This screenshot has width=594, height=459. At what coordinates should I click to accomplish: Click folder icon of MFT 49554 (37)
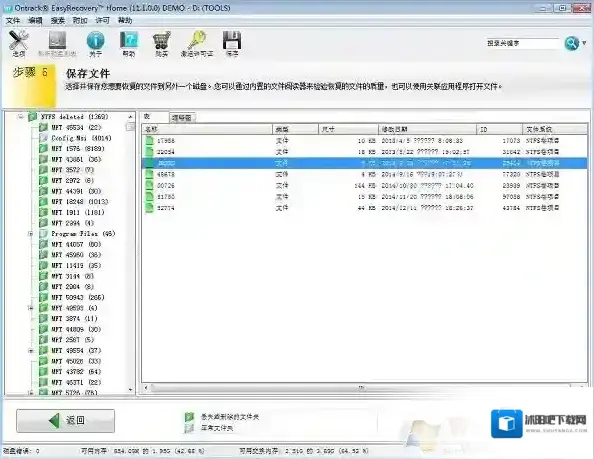point(44,350)
